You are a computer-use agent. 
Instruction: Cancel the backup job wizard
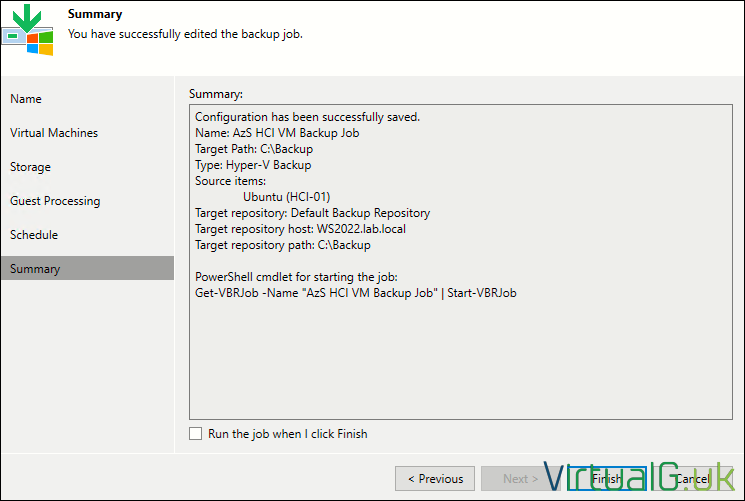(x=692, y=479)
